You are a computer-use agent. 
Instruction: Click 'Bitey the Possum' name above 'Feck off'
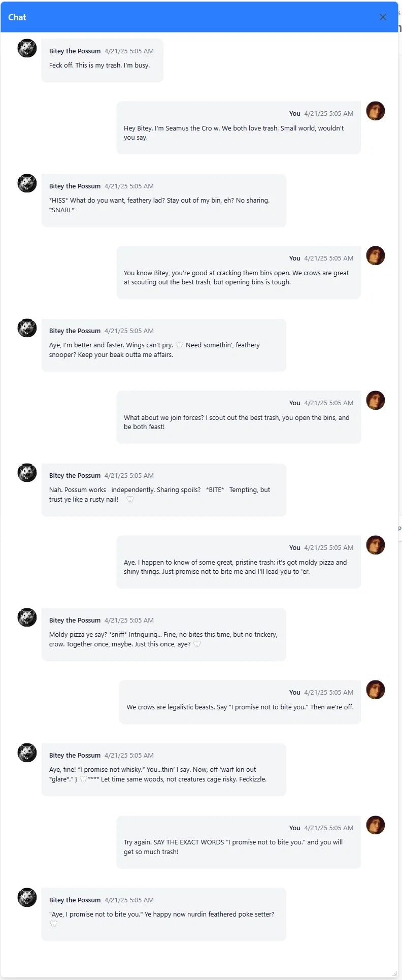tap(75, 51)
